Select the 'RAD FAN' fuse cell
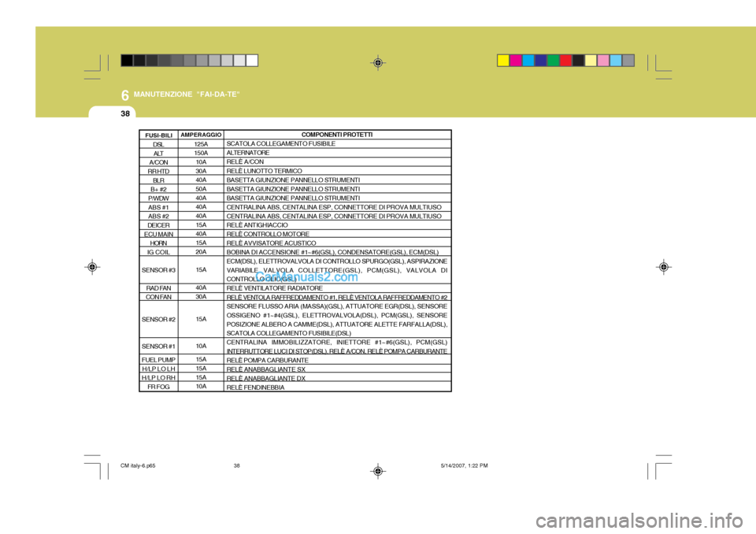The image size is (756, 534). coord(158,288)
